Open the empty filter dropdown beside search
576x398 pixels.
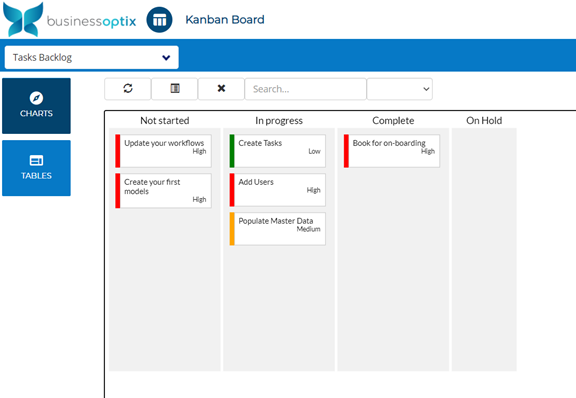tap(400, 89)
